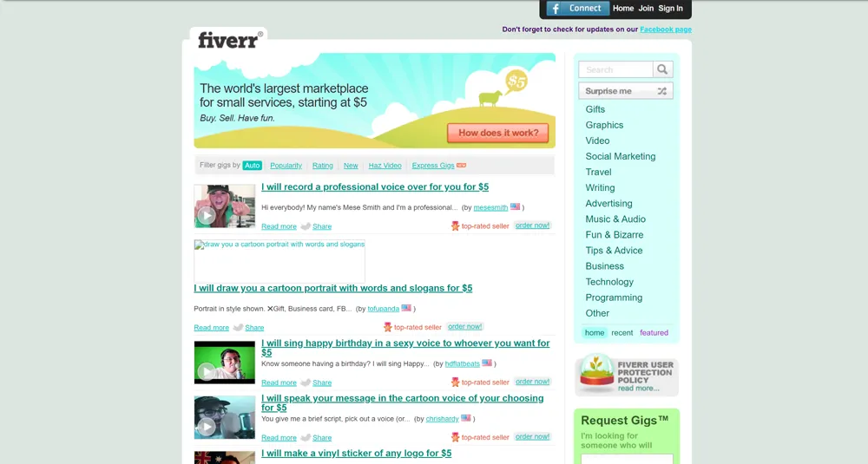Open the Gifts category
Screen dimensions: 868x464
pyautogui.click(x=595, y=109)
